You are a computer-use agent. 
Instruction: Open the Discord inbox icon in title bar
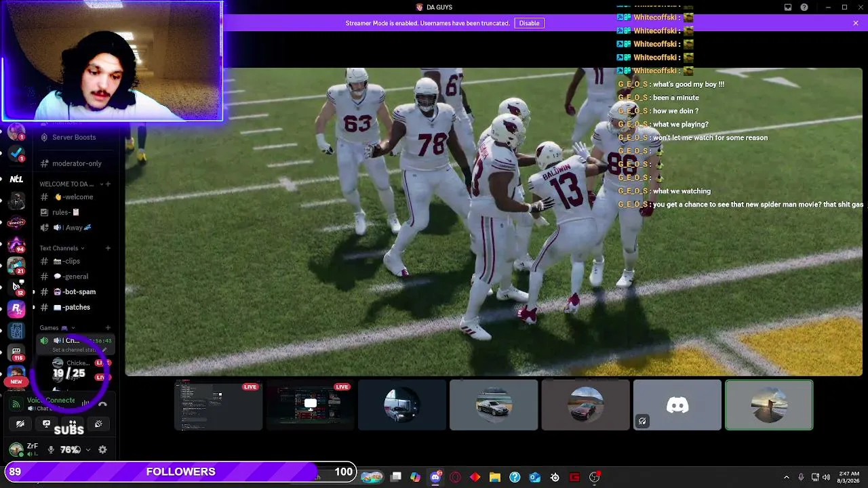point(788,7)
